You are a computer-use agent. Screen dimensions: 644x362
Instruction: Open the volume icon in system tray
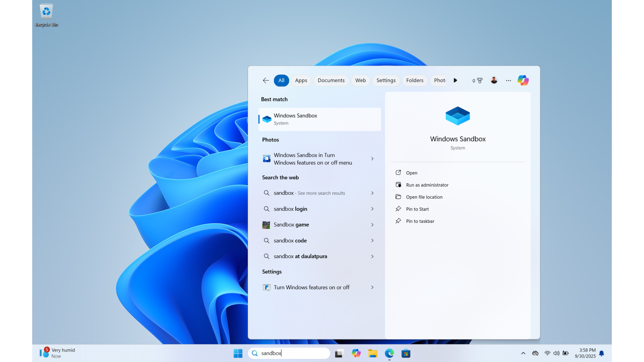(557, 353)
